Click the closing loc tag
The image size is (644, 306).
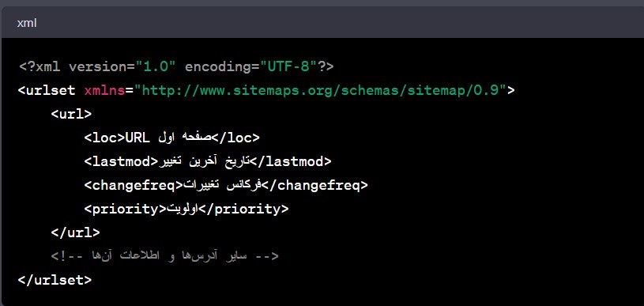[x=235, y=138]
